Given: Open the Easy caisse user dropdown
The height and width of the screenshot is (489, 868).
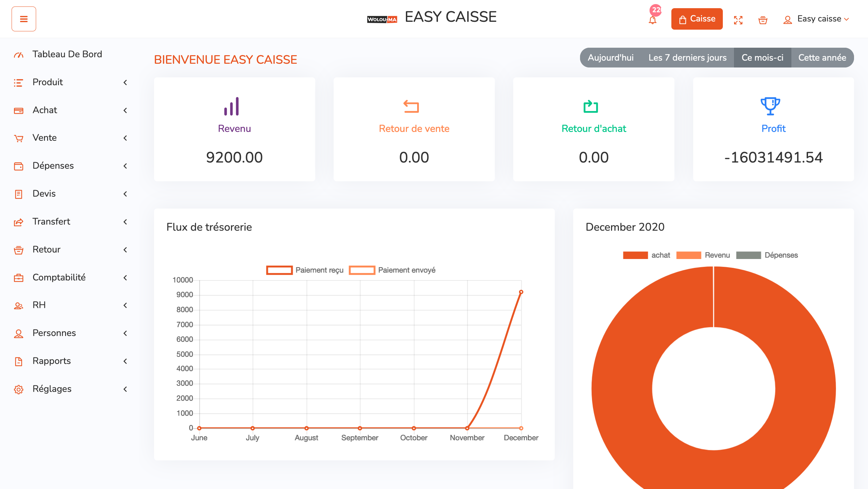Looking at the screenshot, I should (x=816, y=19).
